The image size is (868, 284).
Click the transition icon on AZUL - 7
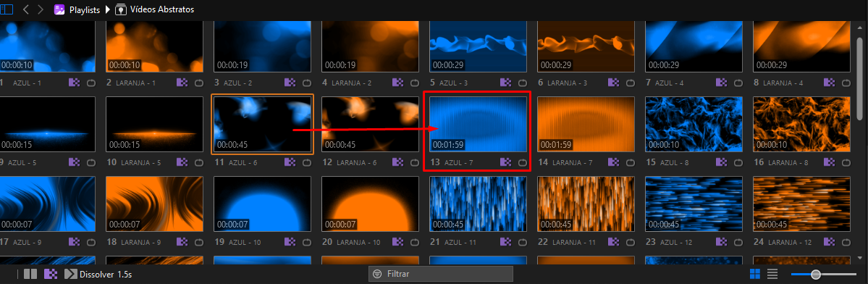point(505,162)
